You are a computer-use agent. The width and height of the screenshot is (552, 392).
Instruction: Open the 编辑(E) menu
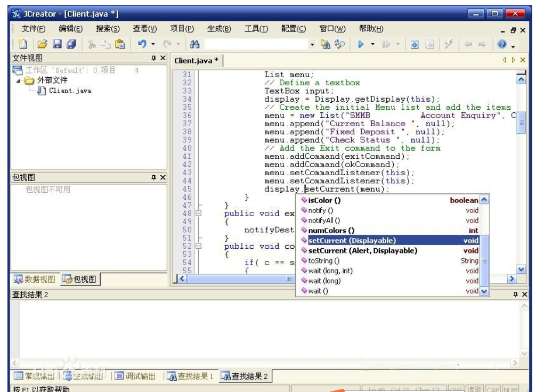click(70, 29)
